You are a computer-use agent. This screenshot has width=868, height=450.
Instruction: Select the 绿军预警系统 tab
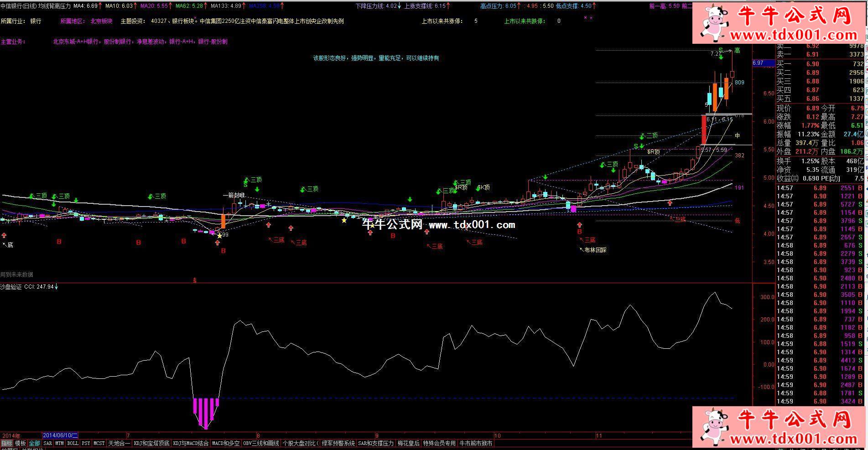(x=338, y=443)
